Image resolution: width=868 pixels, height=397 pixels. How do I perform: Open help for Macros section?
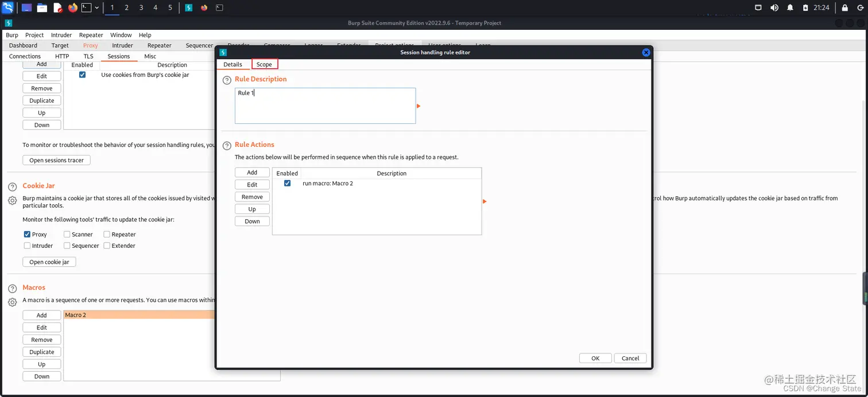(x=12, y=289)
